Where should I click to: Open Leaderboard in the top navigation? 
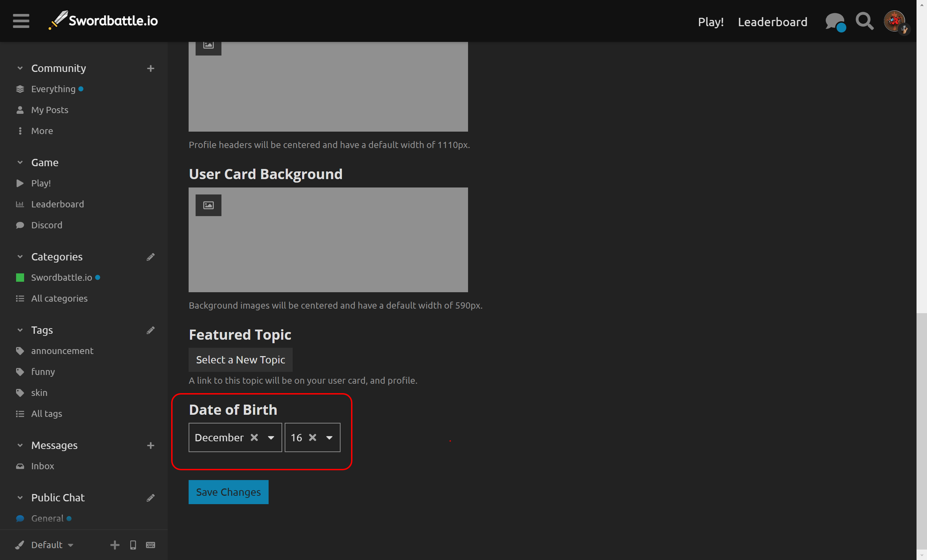tap(772, 22)
